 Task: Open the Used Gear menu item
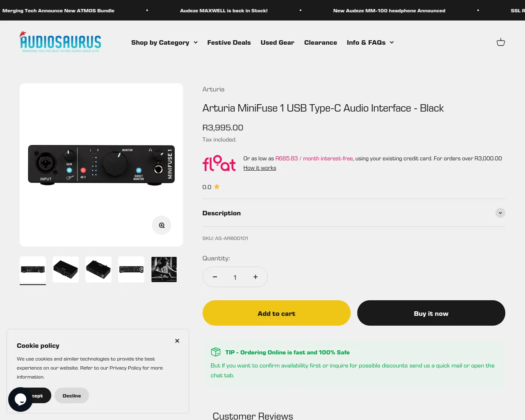[x=277, y=42]
